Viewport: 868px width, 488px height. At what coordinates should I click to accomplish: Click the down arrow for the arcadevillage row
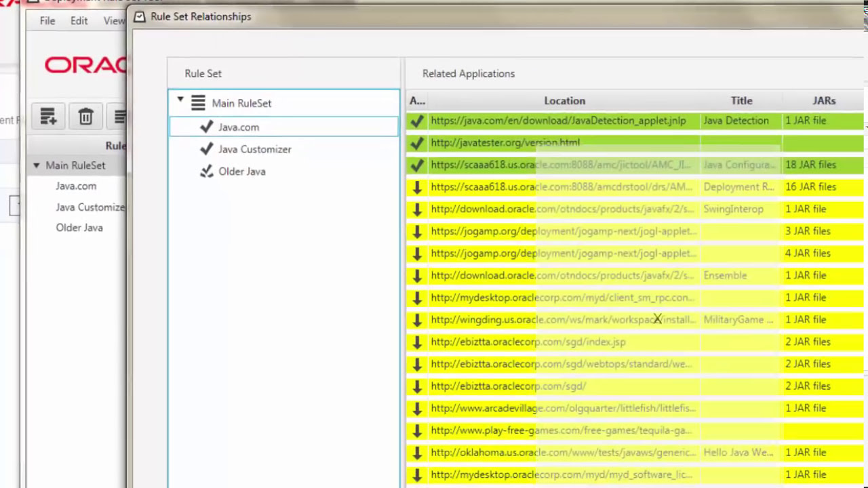pos(417,409)
